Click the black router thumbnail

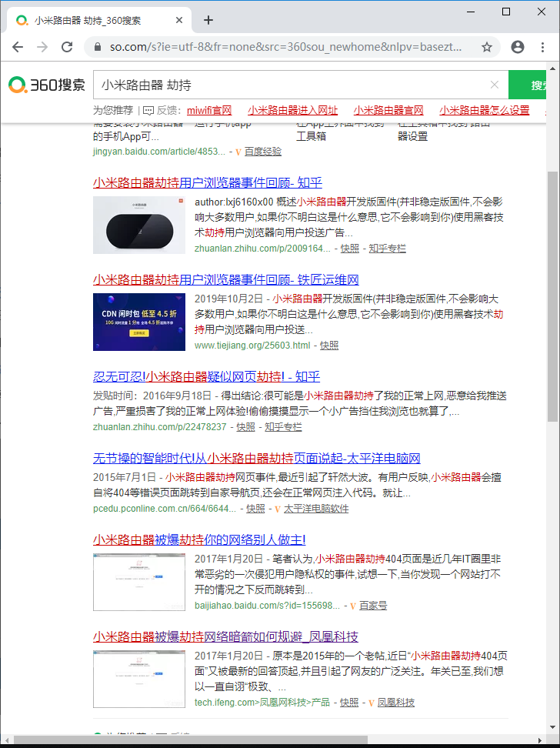point(139,225)
